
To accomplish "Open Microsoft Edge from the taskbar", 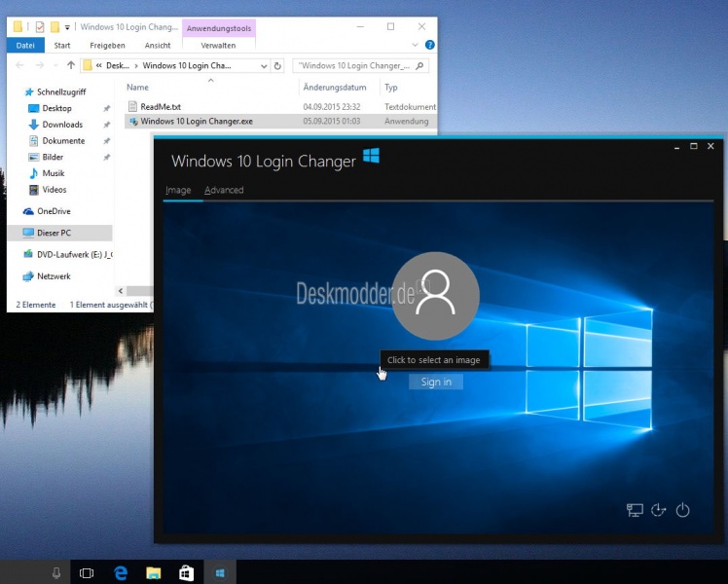I will coord(121,573).
